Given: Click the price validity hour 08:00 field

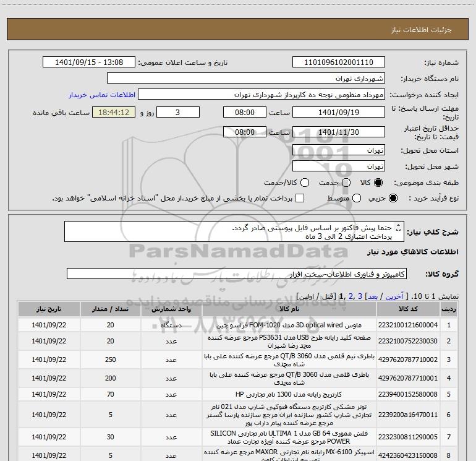Looking at the screenshot, I should [245, 132].
